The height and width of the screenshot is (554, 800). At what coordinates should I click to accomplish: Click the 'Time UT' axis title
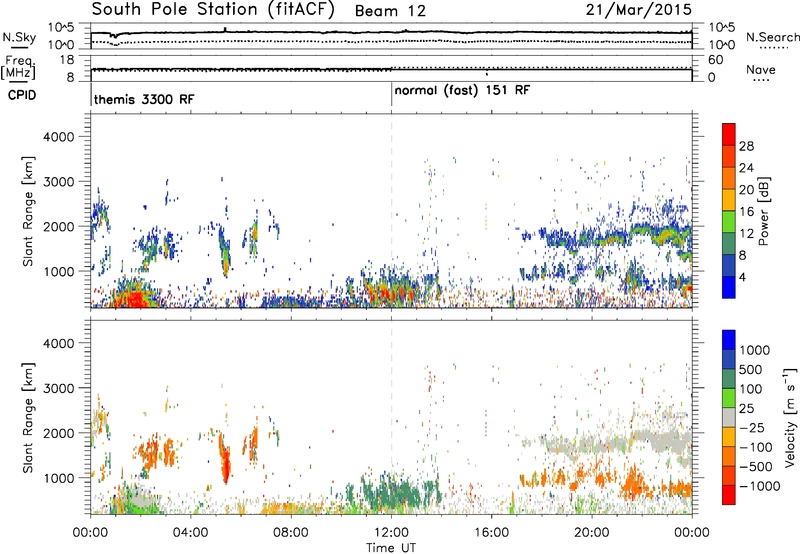pyautogui.click(x=391, y=548)
